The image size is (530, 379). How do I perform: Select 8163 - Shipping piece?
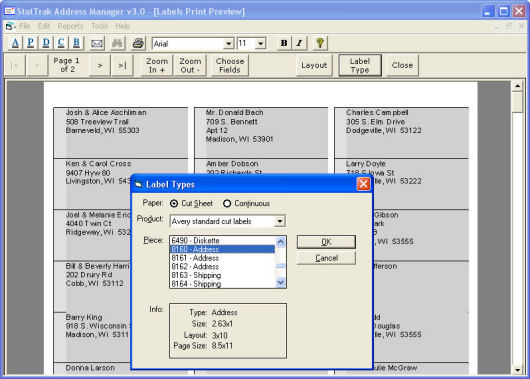pyautogui.click(x=223, y=275)
